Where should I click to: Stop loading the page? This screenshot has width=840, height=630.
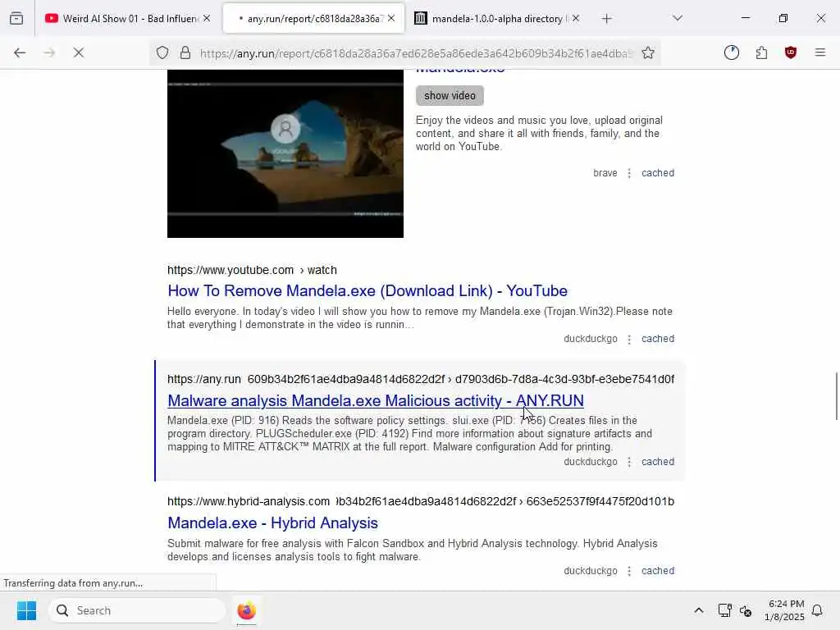[79, 52]
